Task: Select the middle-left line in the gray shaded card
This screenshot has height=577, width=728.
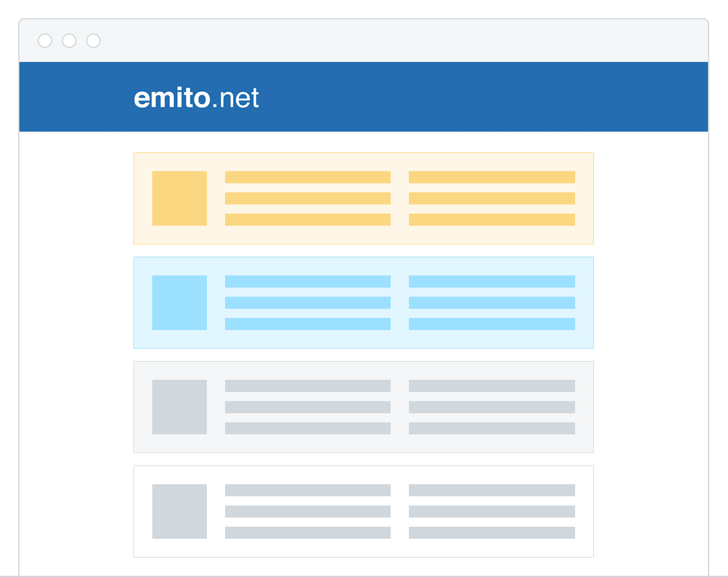Action: [308, 407]
